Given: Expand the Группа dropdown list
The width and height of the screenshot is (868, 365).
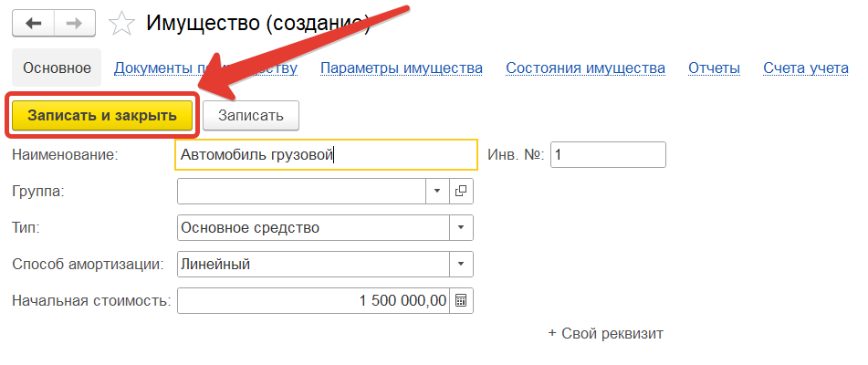Looking at the screenshot, I should point(437,191).
